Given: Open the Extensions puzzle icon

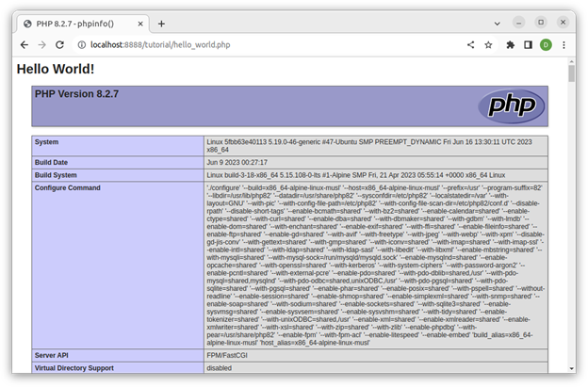Looking at the screenshot, I should (511, 44).
